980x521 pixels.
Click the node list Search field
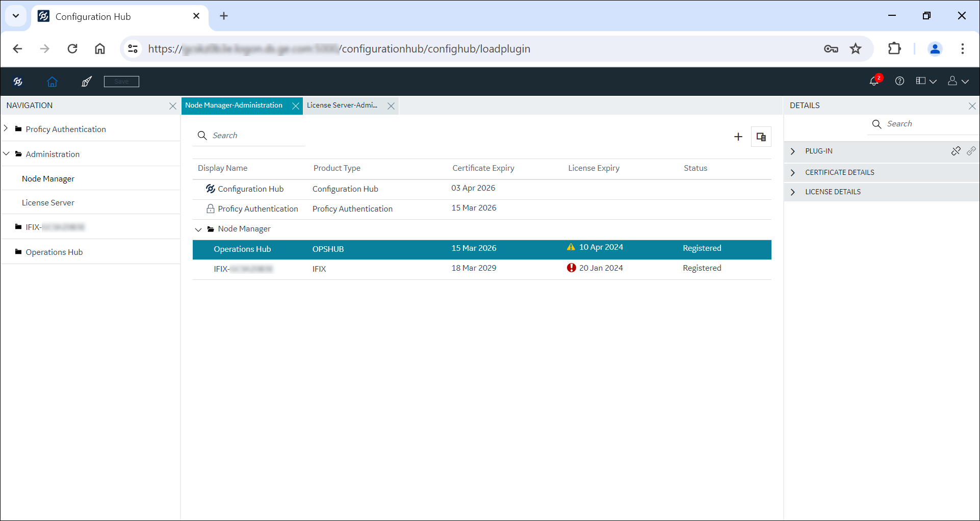(249, 136)
